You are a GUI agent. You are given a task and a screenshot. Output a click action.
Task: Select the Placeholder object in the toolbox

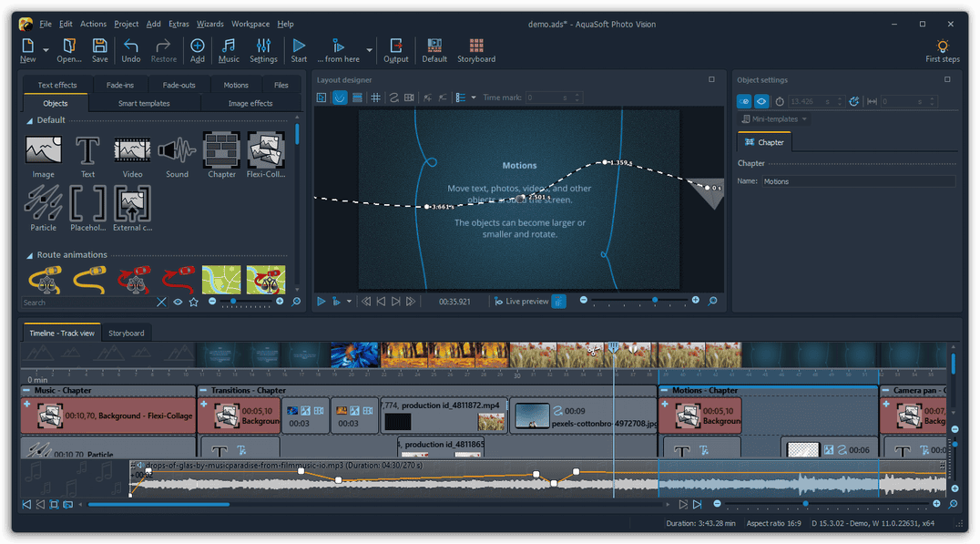pyautogui.click(x=87, y=209)
